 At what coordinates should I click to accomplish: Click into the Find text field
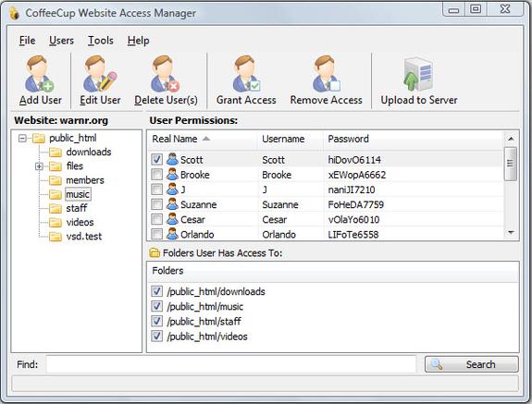[231, 364]
